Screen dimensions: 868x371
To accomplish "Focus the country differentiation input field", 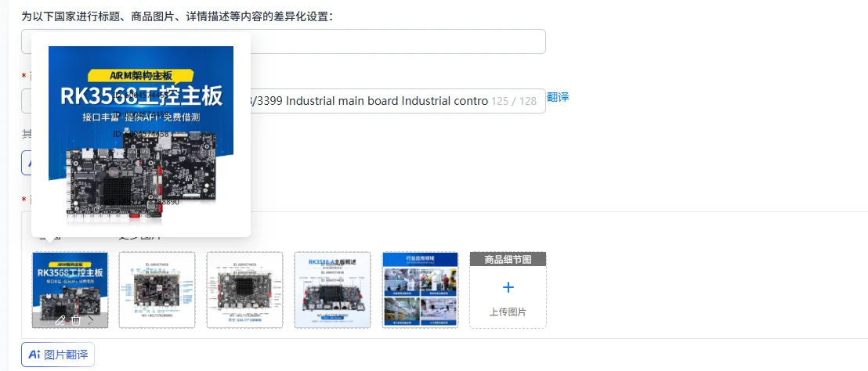I will click(284, 41).
